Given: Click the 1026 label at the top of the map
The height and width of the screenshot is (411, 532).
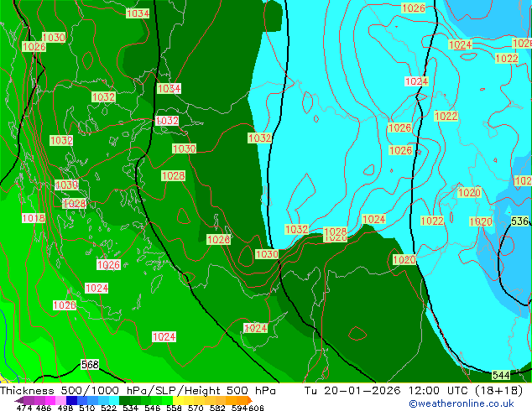Looking at the screenshot, I should [x=413, y=8].
